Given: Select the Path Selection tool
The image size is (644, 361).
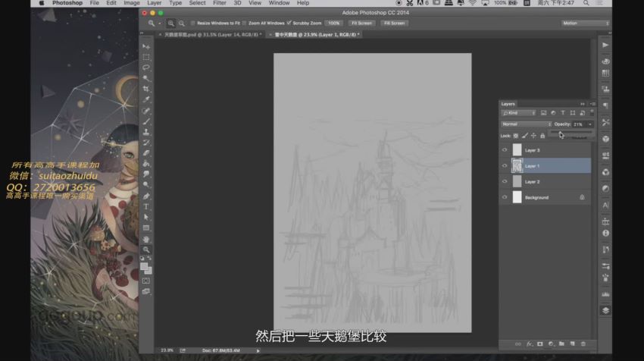Looking at the screenshot, I should click(x=146, y=217).
